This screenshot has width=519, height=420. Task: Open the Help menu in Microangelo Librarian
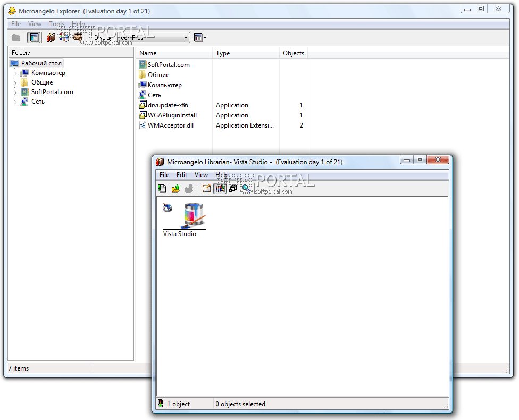(x=222, y=175)
